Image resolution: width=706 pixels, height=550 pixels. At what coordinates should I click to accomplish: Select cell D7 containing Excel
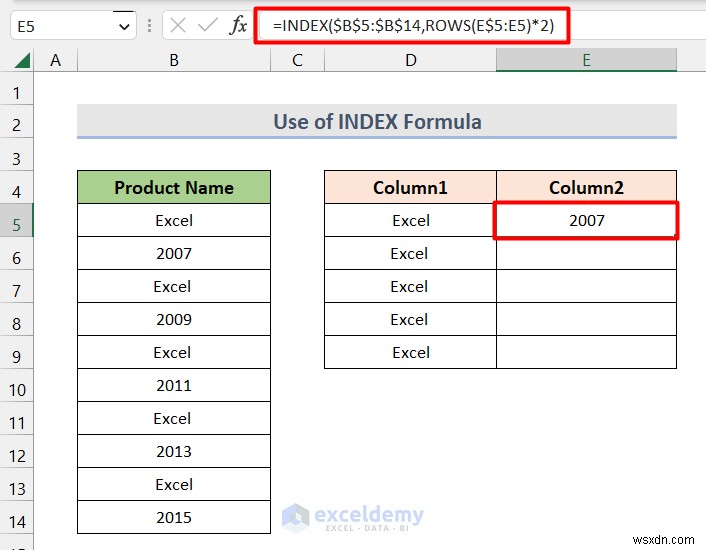click(x=410, y=286)
